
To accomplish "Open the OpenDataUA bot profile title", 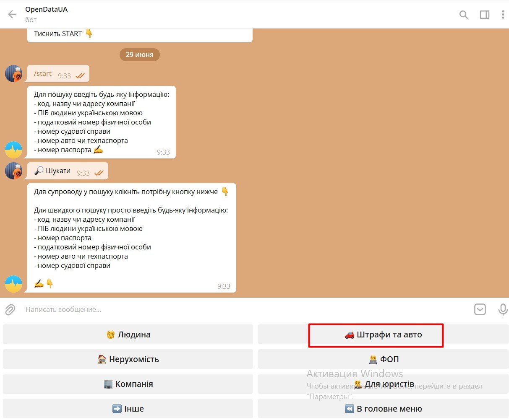I will click(46, 10).
